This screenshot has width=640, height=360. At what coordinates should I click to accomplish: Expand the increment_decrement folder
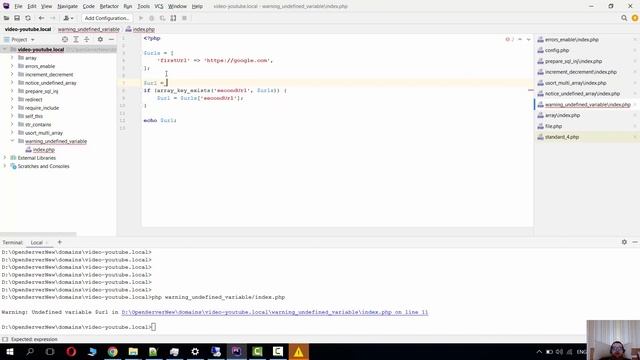(12, 74)
